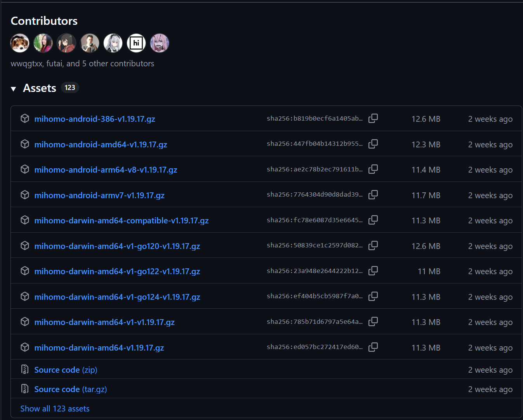Open the 'hi' logo contributor profile
This screenshot has height=420, width=523.
[136, 43]
